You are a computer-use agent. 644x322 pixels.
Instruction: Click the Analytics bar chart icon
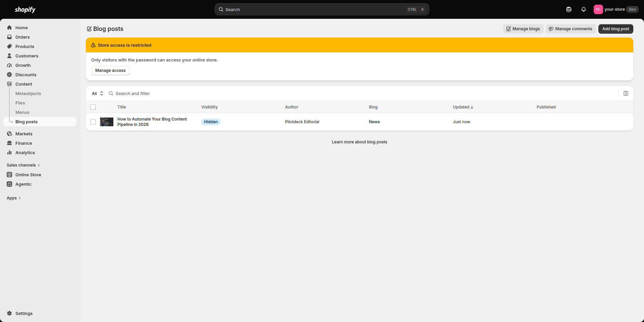tap(9, 152)
